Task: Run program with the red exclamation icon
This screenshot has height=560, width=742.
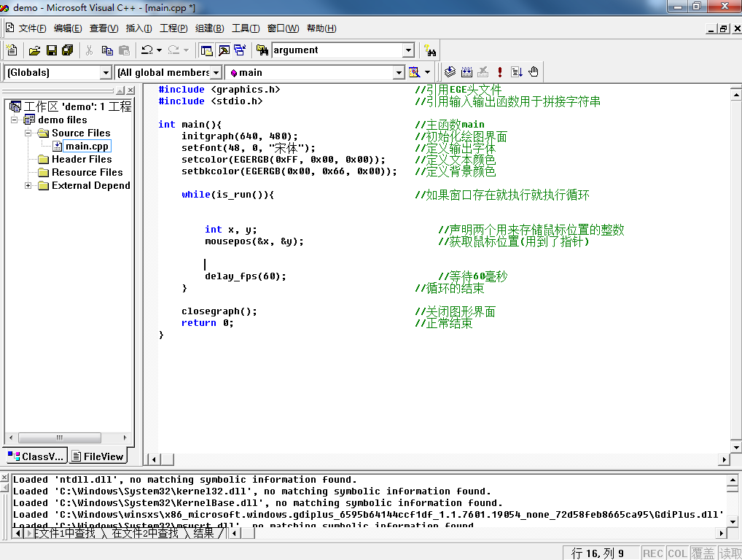Action: pos(500,71)
